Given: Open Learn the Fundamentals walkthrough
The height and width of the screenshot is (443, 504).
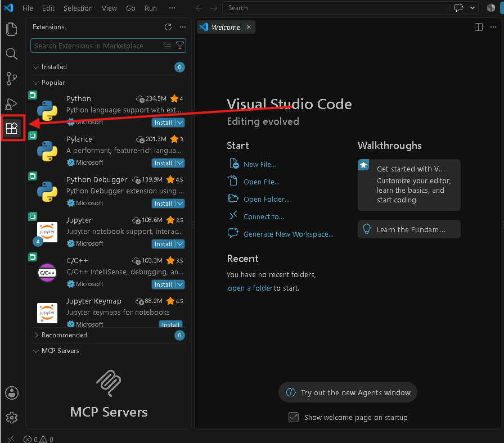Looking at the screenshot, I should (409, 229).
